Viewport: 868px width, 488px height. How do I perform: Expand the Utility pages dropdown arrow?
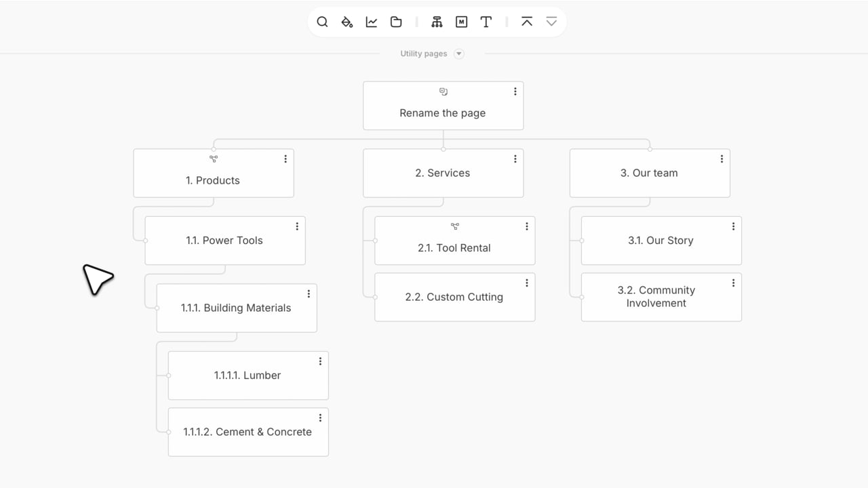point(459,54)
